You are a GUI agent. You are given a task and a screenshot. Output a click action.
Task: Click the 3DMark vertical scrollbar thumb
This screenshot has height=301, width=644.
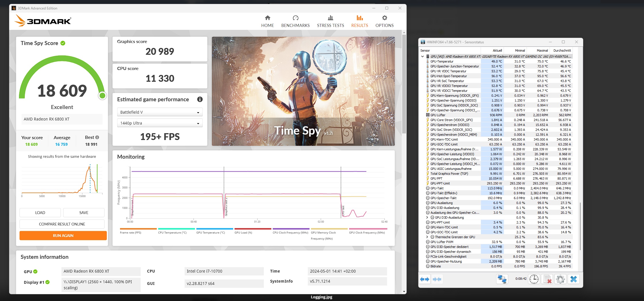pos(404,84)
